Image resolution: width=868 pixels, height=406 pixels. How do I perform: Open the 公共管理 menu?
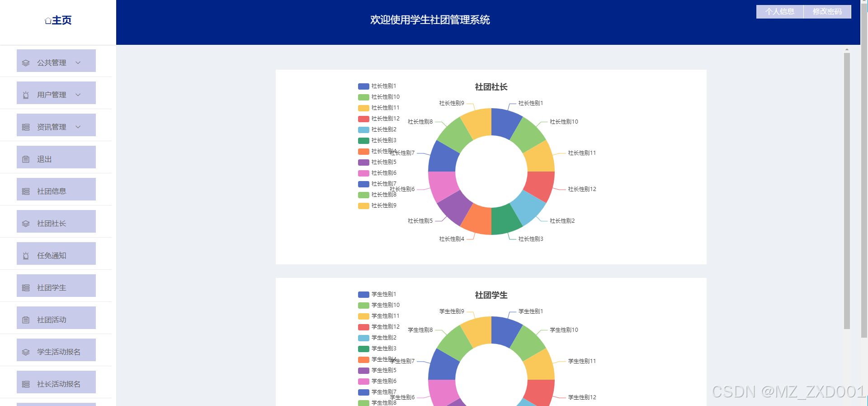56,61
